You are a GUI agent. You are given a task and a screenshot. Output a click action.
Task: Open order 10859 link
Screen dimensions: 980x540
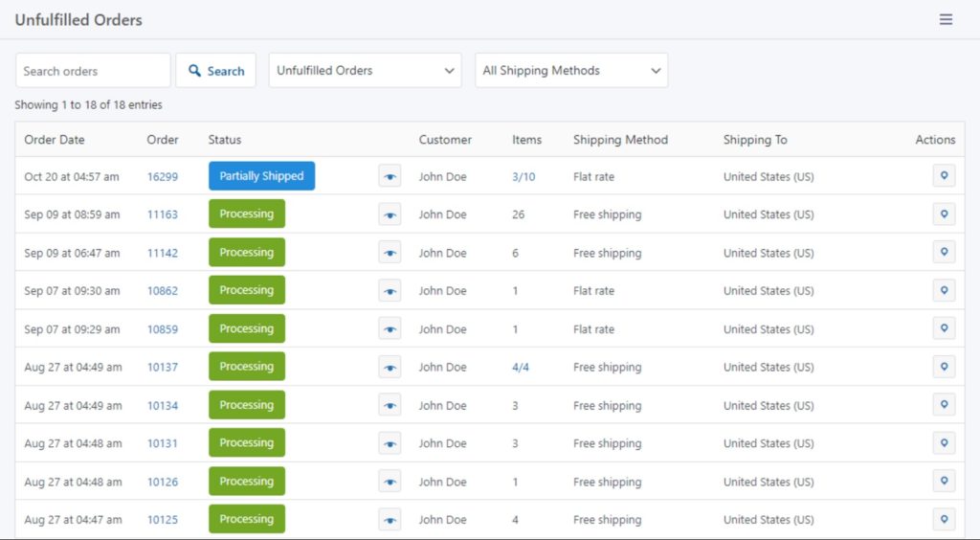(163, 329)
